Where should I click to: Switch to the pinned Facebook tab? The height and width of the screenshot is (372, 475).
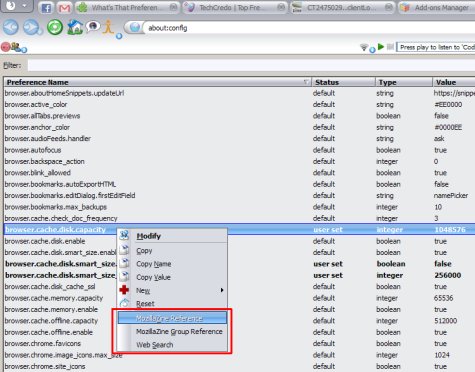click(46, 8)
